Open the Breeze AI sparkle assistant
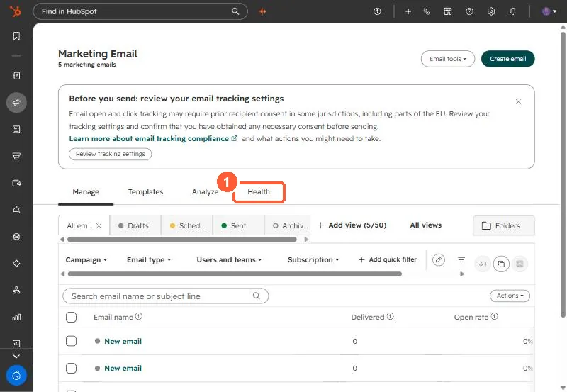Viewport: 567px width, 392px height. (262, 11)
